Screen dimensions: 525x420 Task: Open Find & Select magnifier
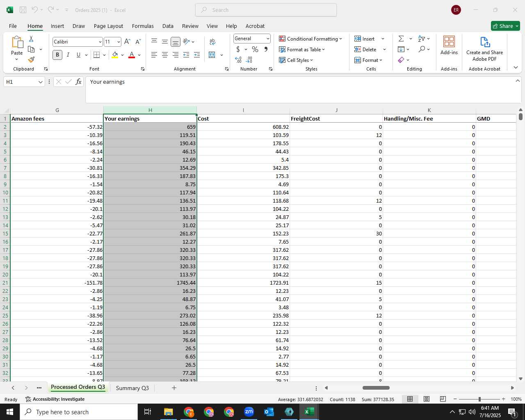coord(422,49)
